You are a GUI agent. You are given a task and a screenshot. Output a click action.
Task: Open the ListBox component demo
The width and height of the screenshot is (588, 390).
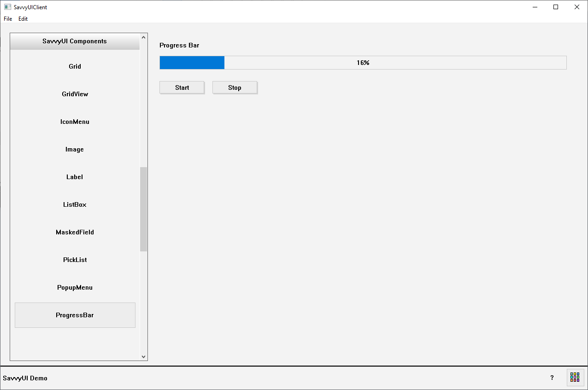pyautogui.click(x=75, y=204)
